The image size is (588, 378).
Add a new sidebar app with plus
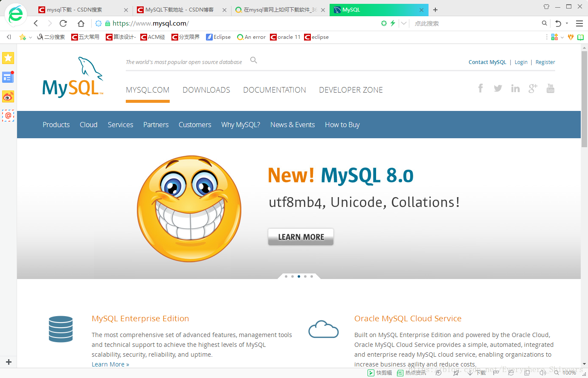pyautogui.click(x=9, y=362)
